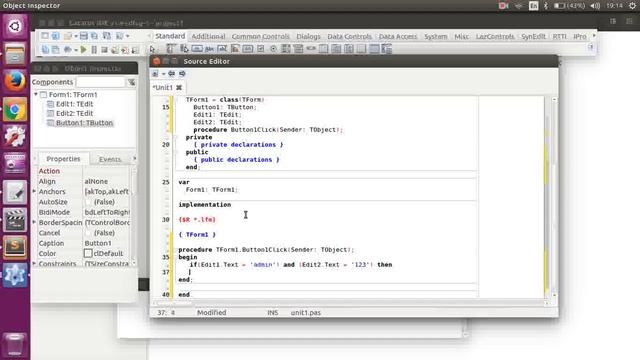Screen dimensions: 640x360
Task: Switch to the Additional palette tab
Action: point(208,36)
